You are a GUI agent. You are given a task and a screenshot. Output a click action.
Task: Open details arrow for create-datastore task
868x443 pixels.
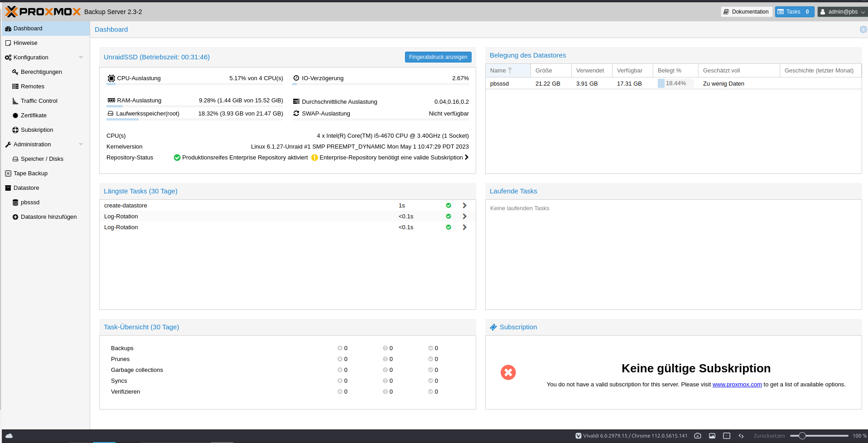pos(464,206)
